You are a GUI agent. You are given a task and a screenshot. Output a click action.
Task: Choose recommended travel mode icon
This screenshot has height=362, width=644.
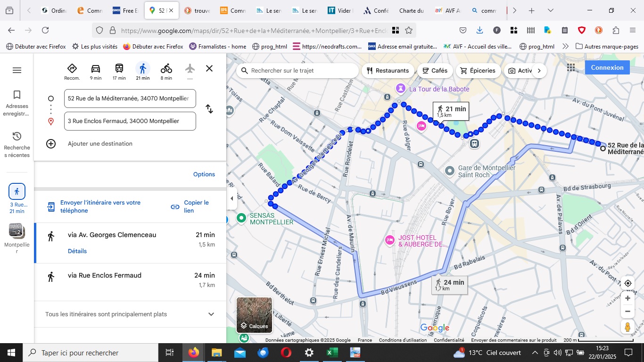72,71
